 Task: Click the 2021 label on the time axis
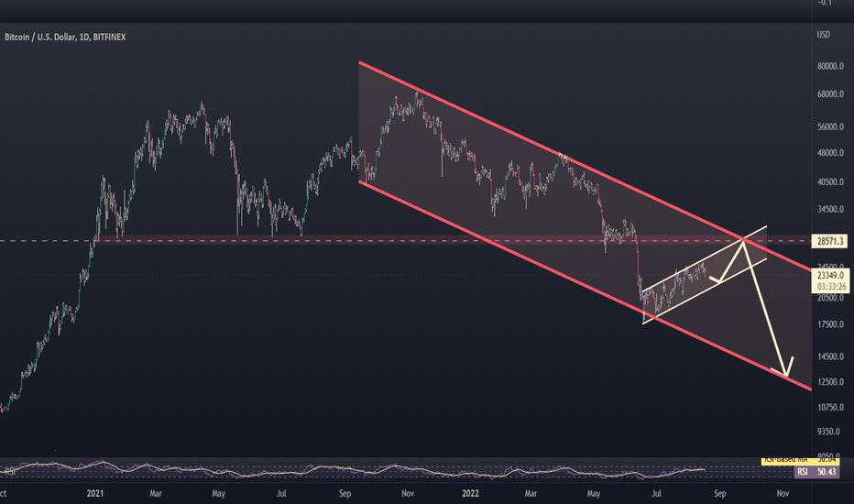pyautogui.click(x=94, y=494)
